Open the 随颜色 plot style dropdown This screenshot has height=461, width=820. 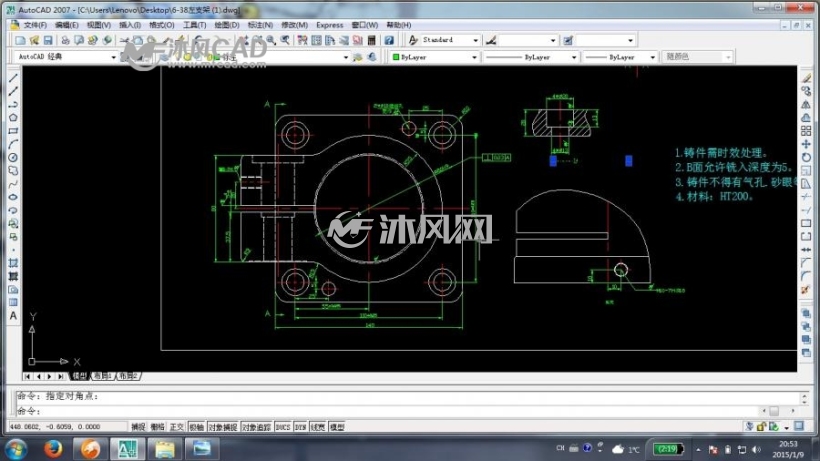point(728,57)
